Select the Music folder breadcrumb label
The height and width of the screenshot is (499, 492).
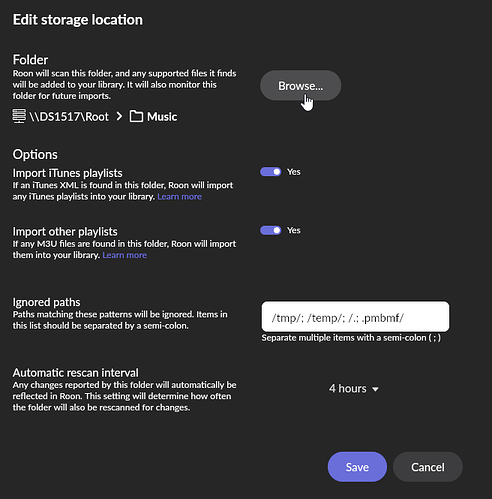pyautogui.click(x=162, y=117)
